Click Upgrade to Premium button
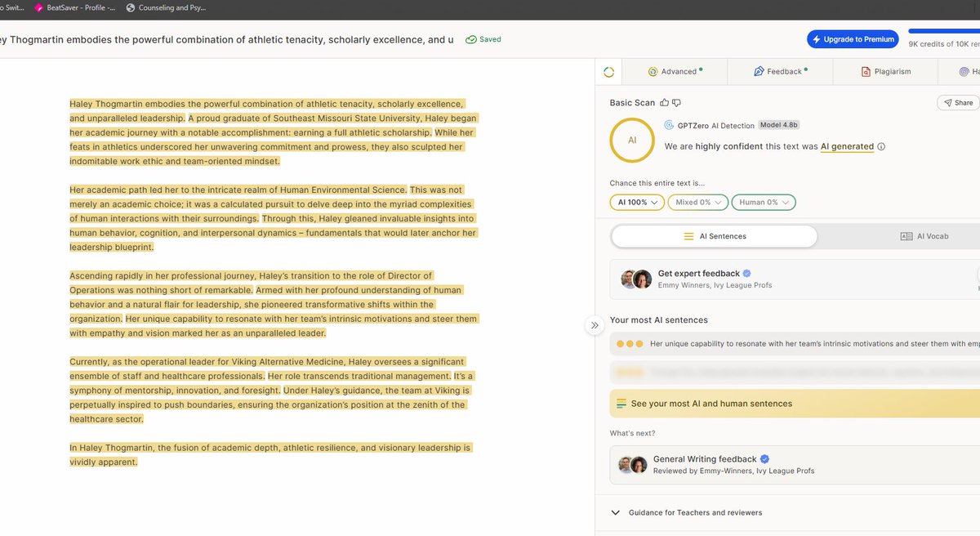 tap(853, 39)
